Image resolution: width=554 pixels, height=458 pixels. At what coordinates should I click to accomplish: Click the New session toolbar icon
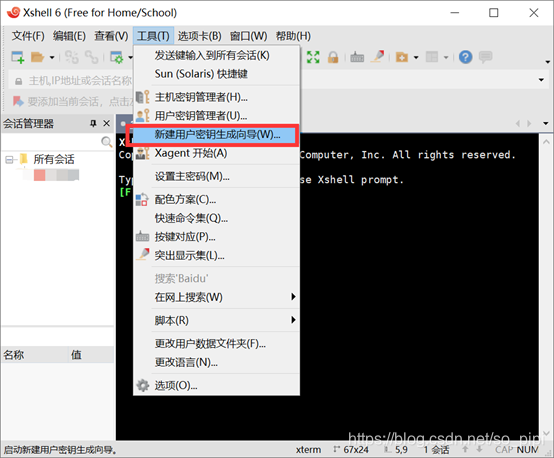point(17,57)
